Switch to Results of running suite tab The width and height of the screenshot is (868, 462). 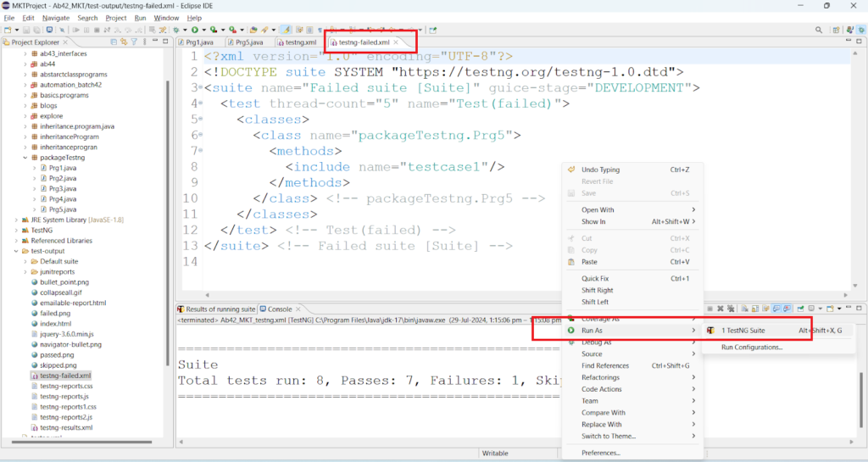coord(216,309)
